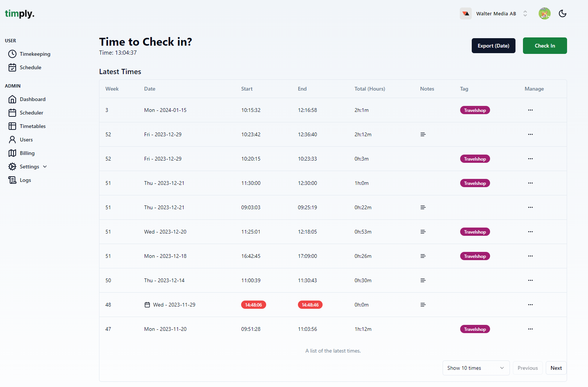Screen dimensions: 588x387
Task: Click the Tag column header
Action: tap(464, 89)
